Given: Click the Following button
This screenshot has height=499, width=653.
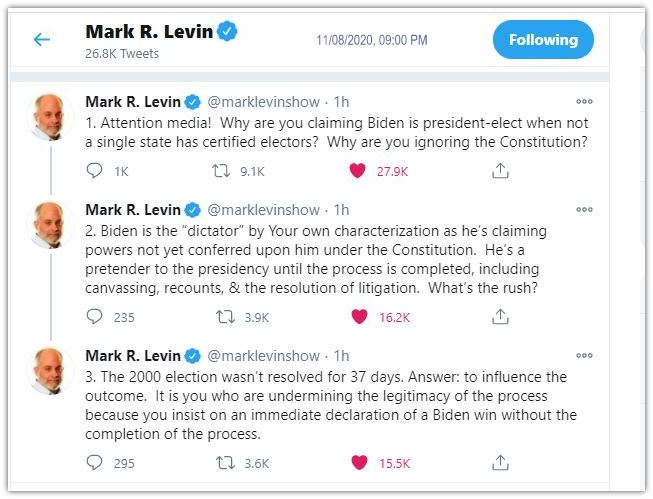Looking at the screenshot, I should (543, 40).
